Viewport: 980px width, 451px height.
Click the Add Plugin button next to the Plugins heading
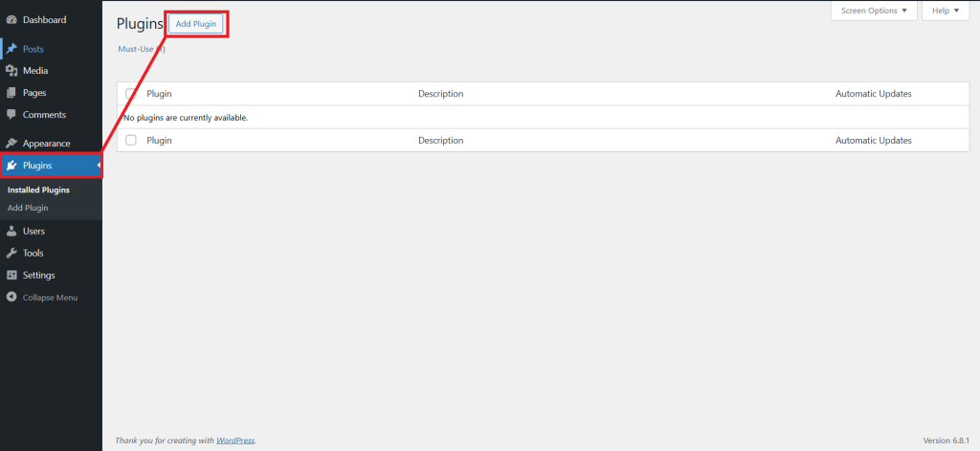[x=195, y=24]
